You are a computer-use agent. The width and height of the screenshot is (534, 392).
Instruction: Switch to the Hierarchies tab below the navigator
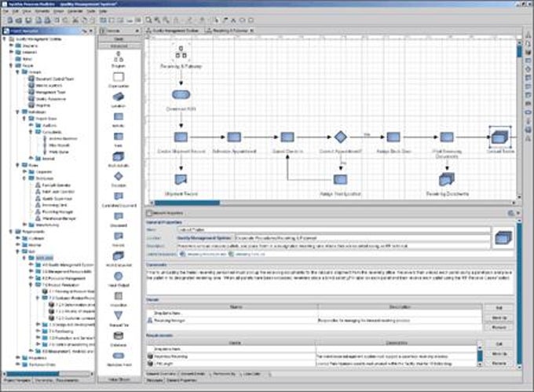pos(44,380)
